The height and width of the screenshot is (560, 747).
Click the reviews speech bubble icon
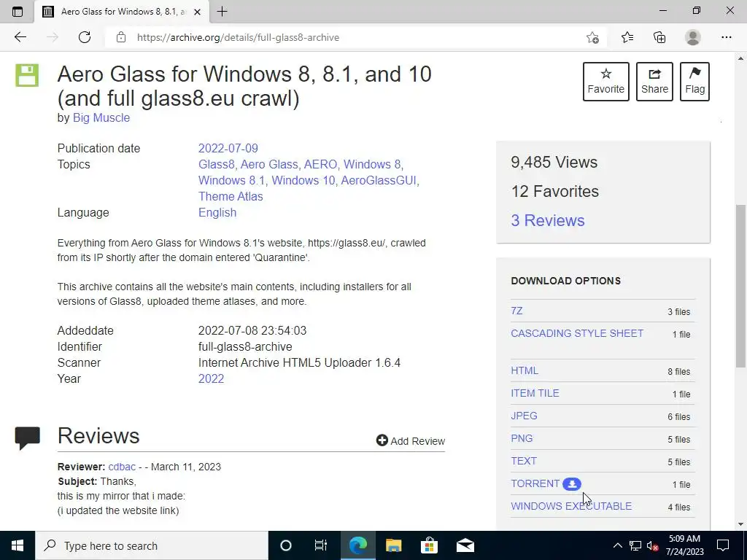(x=27, y=438)
